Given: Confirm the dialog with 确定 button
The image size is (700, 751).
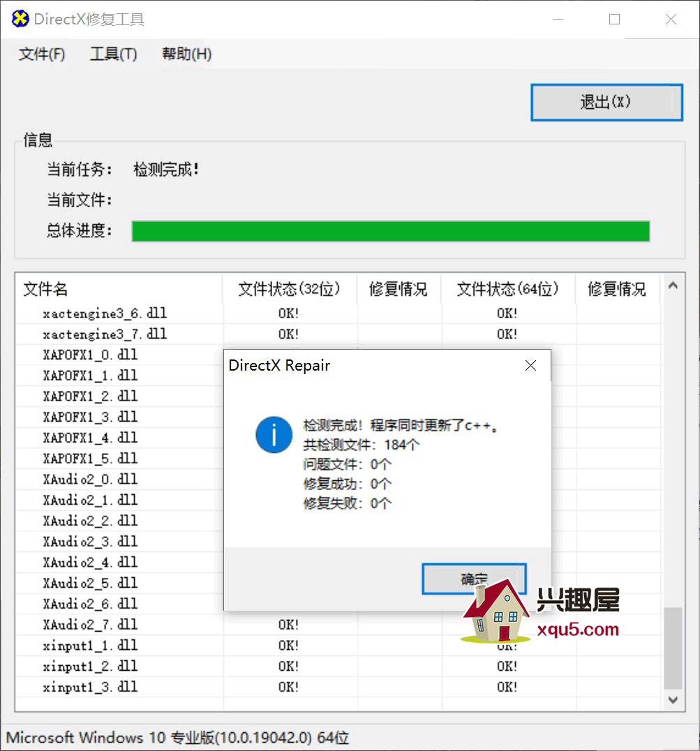Looking at the screenshot, I should (x=474, y=579).
